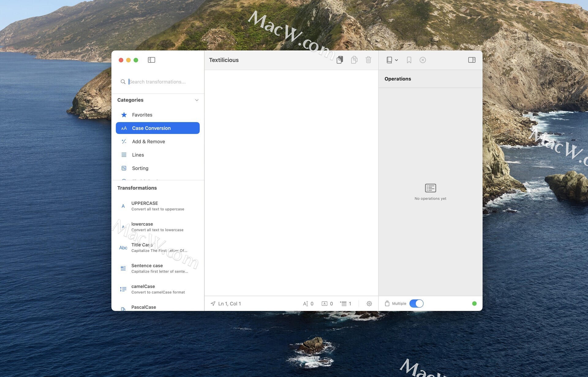The image size is (588, 377).
Task: Collapse the Categories section chevron
Action: click(x=197, y=100)
